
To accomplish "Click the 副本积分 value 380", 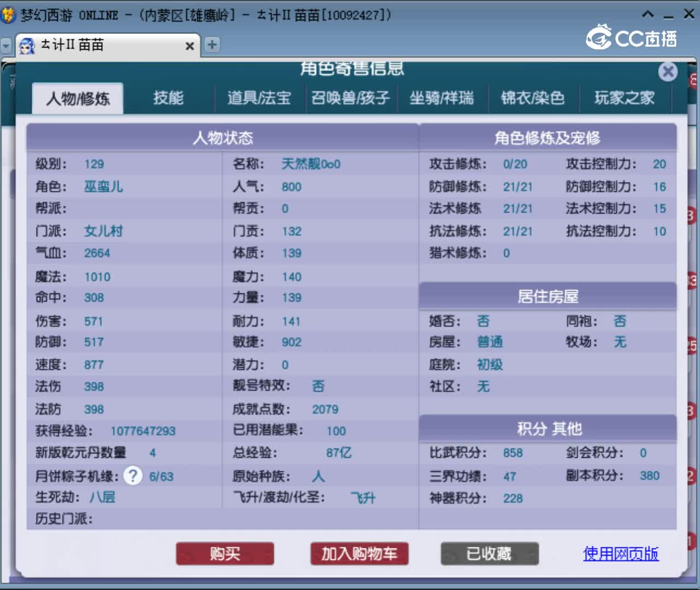I will click(650, 476).
